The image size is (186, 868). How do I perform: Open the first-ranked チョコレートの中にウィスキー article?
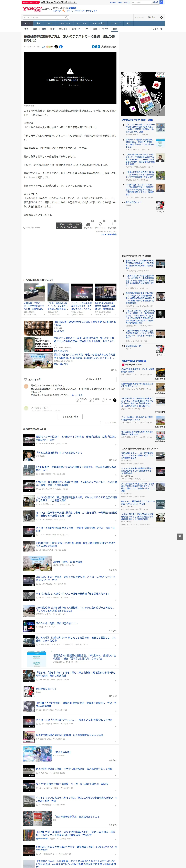point(140,128)
